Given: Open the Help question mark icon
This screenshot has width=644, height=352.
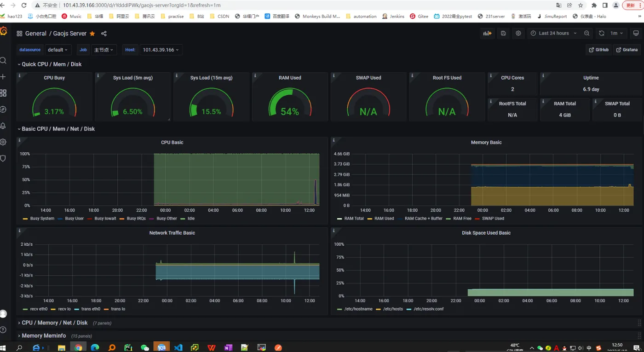Looking at the screenshot, I should coord(3,330).
